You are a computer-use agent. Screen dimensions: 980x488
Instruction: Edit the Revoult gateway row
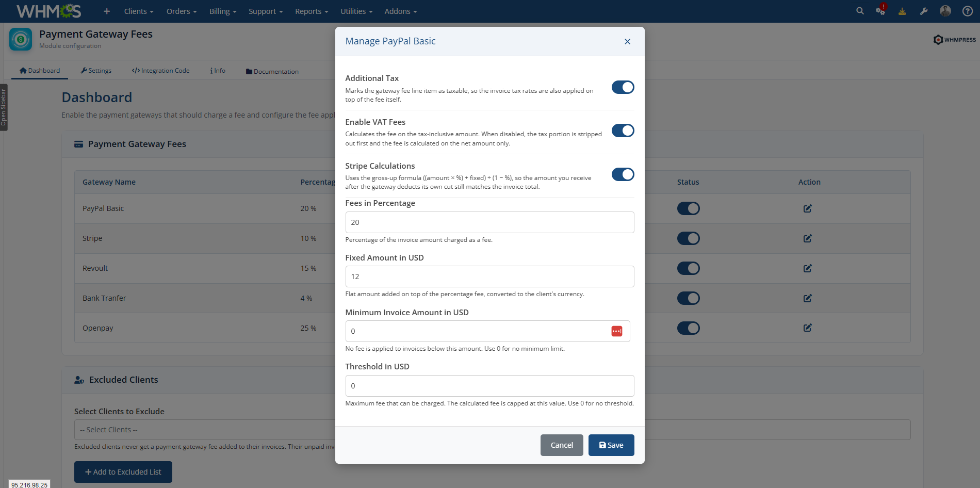[808, 268]
